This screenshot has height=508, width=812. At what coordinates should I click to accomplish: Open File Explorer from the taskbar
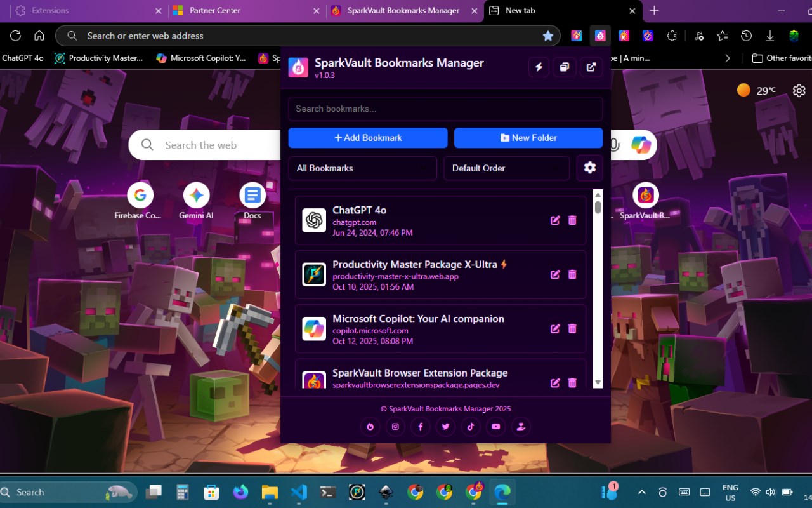point(270,492)
